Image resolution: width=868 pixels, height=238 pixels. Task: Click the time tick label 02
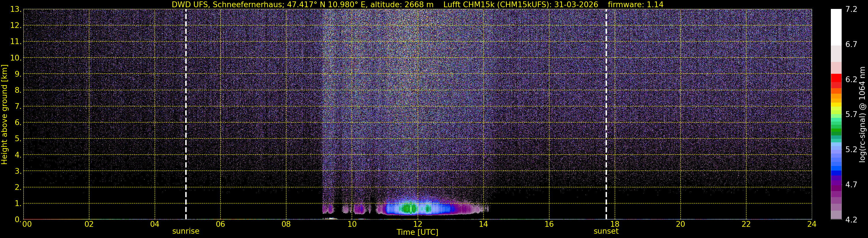(89, 224)
